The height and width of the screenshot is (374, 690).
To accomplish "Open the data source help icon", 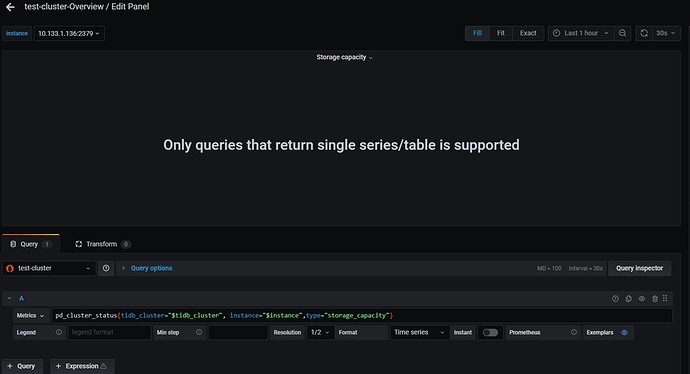I will click(106, 268).
